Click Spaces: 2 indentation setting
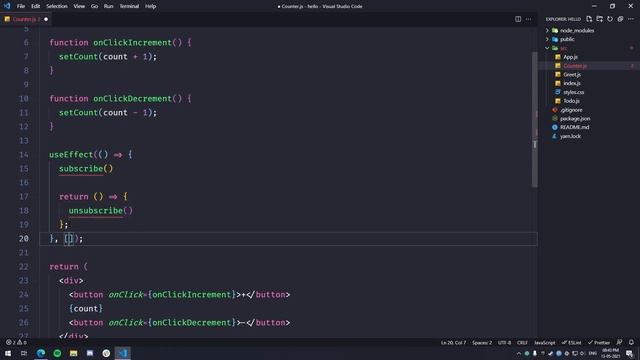The image size is (640, 360). click(x=482, y=342)
